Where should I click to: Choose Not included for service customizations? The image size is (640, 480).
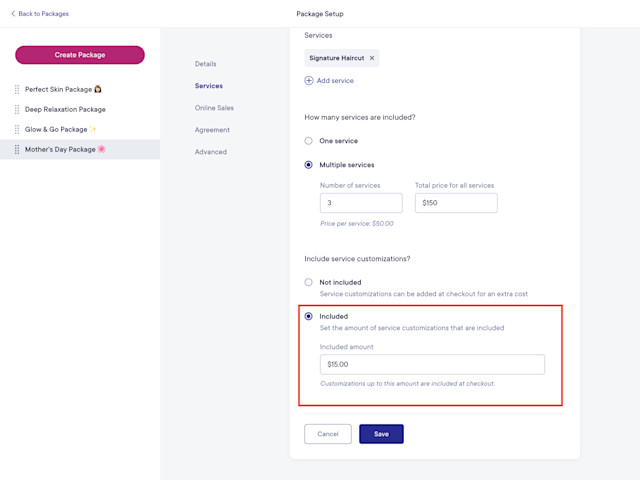pyautogui.click(x=309, y=282)
